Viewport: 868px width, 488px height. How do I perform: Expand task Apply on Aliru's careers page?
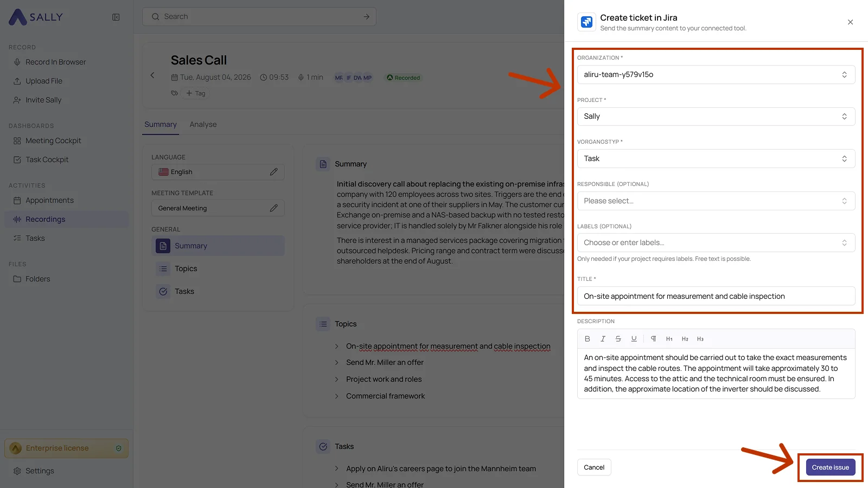coord(336,468)
